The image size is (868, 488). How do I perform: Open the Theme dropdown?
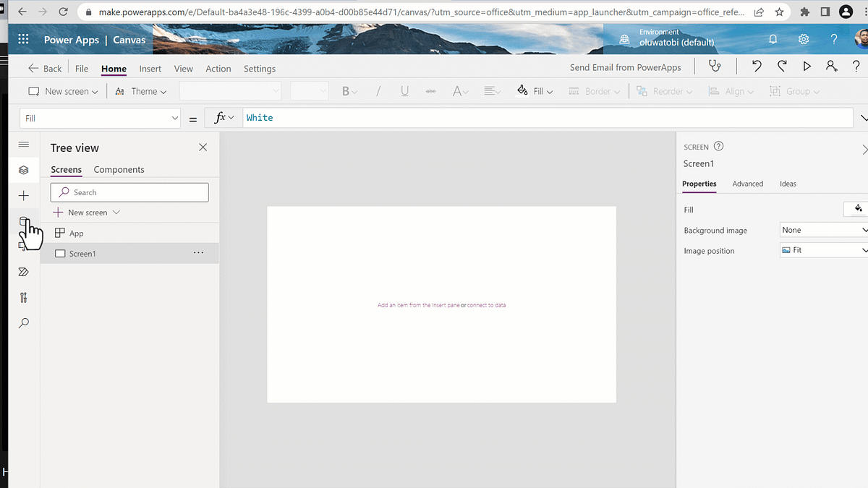[141, 91]
